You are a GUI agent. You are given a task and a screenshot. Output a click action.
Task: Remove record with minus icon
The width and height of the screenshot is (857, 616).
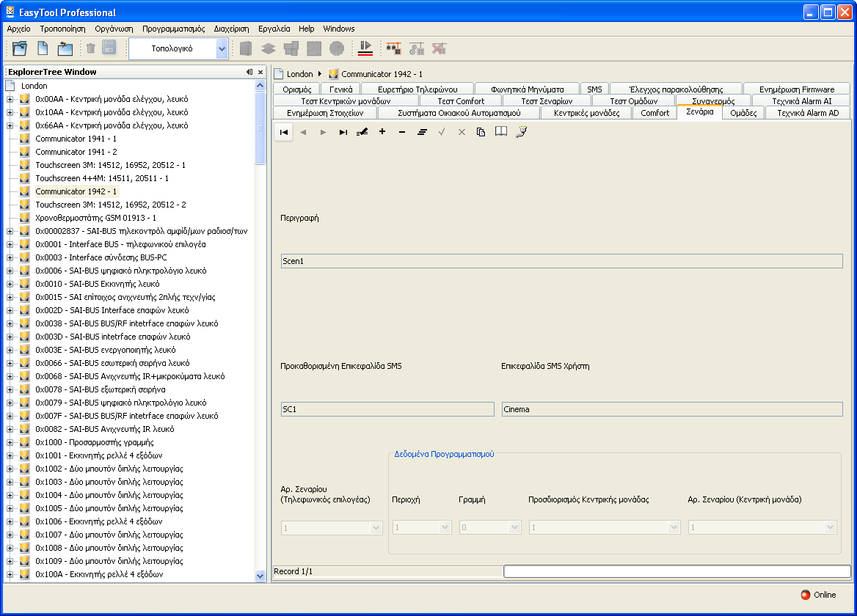402,132
